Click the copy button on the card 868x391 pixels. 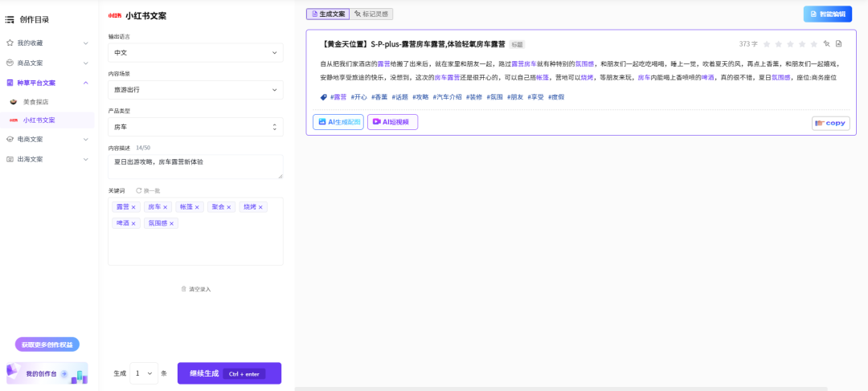[830, 123]
